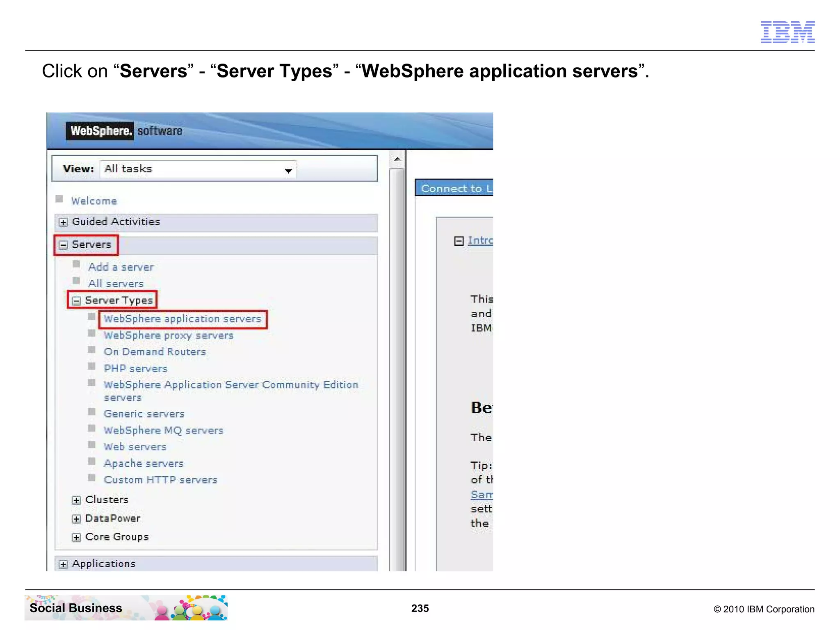Open Apache servers link
The width and height of the screenshot is (840, 630).
[144, 463]
